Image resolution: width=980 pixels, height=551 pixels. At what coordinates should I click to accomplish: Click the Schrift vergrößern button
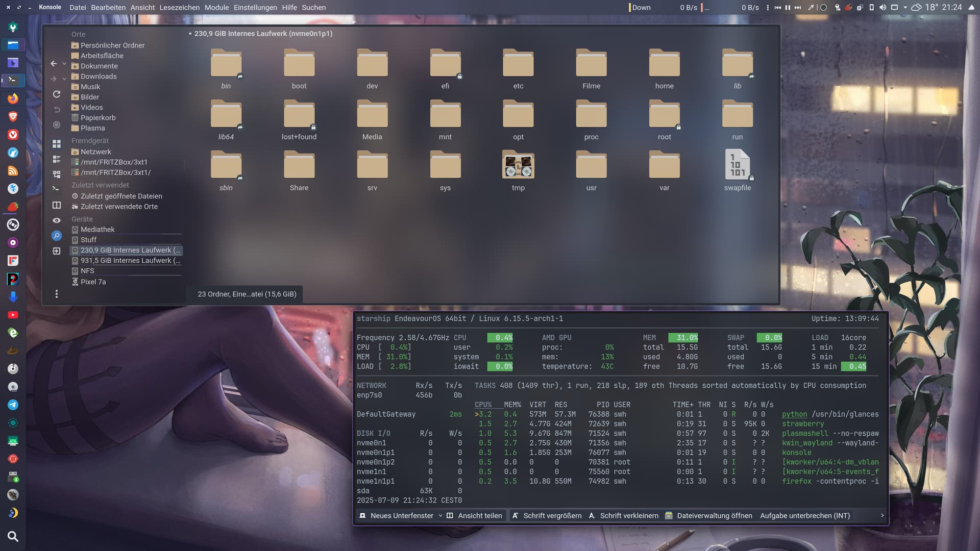[x=547, y=516]
